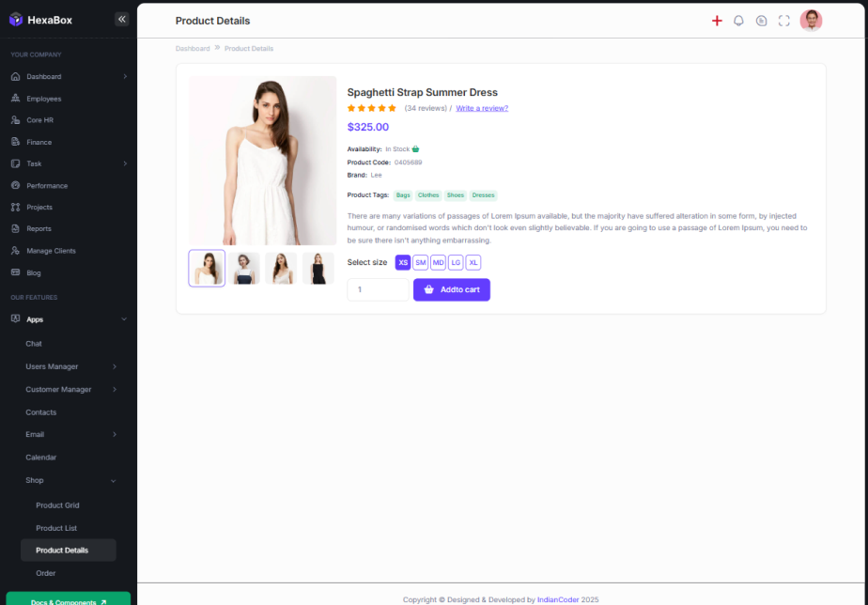
Task: Toggle fullscreen mode icon in header
Action: [784, 21]
